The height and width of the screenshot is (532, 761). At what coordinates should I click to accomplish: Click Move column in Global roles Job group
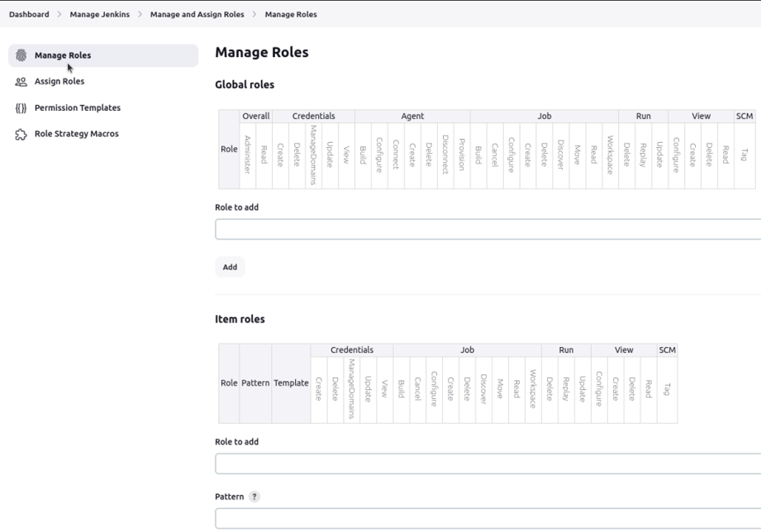pyautogui.click(x=578, y=154)
